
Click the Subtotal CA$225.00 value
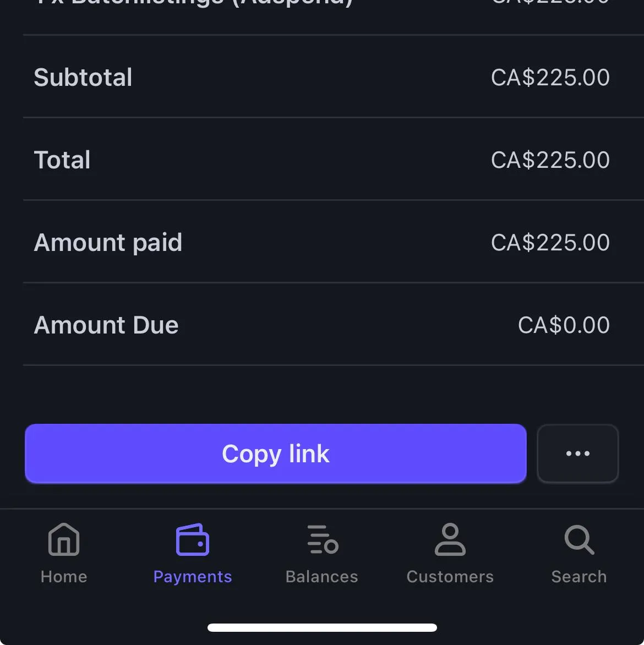click(550, 77)
